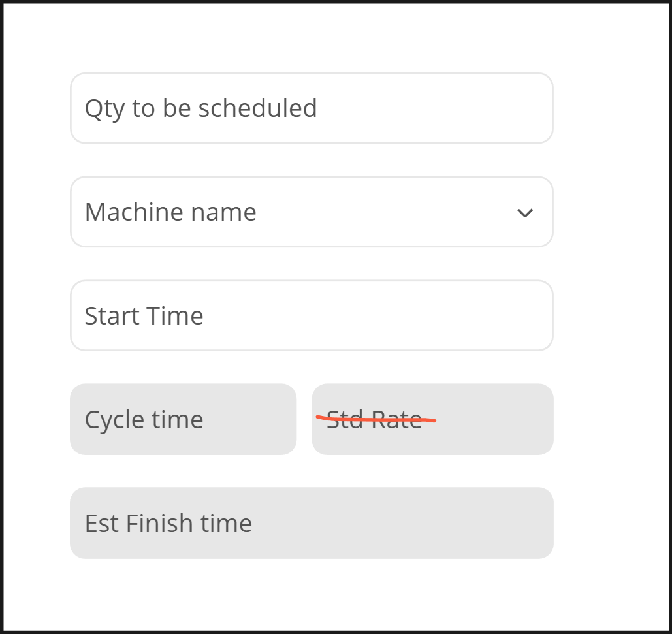Open the Machine name dropdown
The image size is (672, 634).
[x=312, y=212]
